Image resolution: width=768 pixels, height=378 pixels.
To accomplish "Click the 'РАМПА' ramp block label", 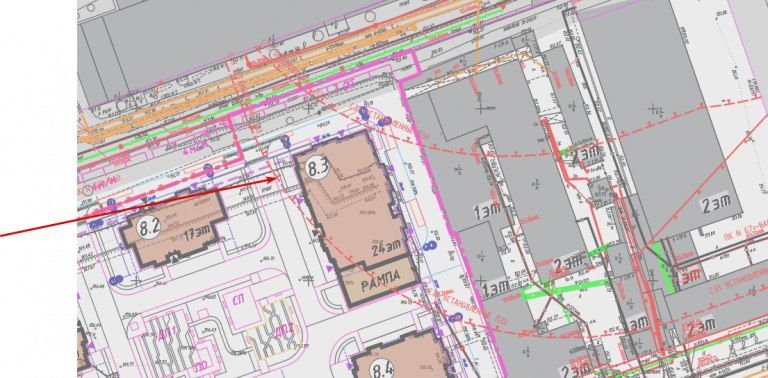I will 381,280.
